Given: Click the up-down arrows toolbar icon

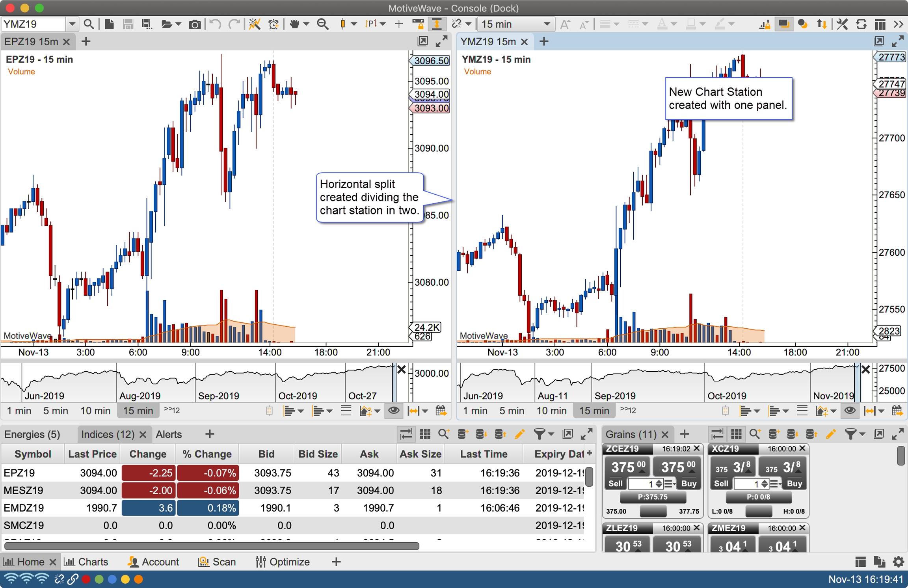Looking at the screenshot, I should tap(822, 24).
